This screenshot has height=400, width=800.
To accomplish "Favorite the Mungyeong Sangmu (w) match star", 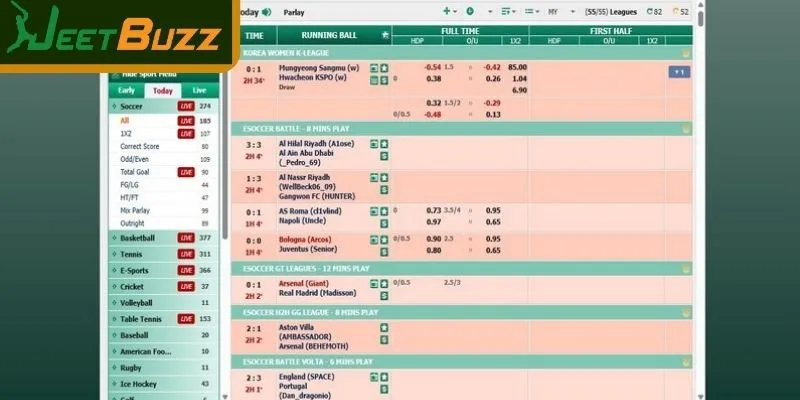I will 384,68.
